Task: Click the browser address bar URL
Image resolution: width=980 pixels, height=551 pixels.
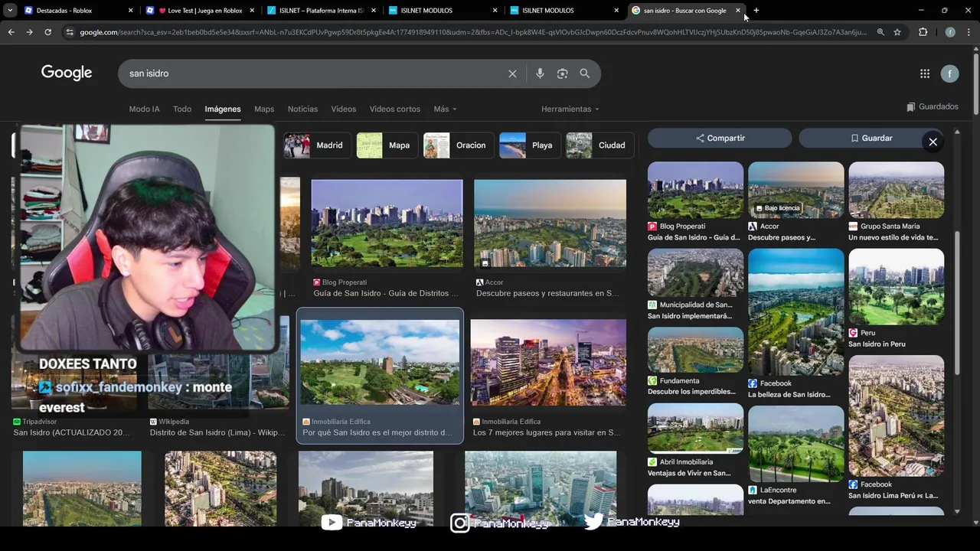Action: (x=473, y=32)
